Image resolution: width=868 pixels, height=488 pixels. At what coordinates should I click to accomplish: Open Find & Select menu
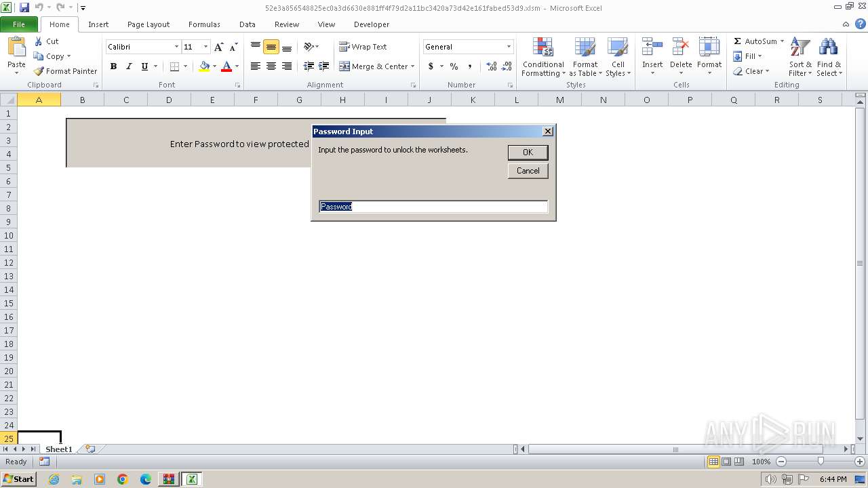tap(829, 57)
